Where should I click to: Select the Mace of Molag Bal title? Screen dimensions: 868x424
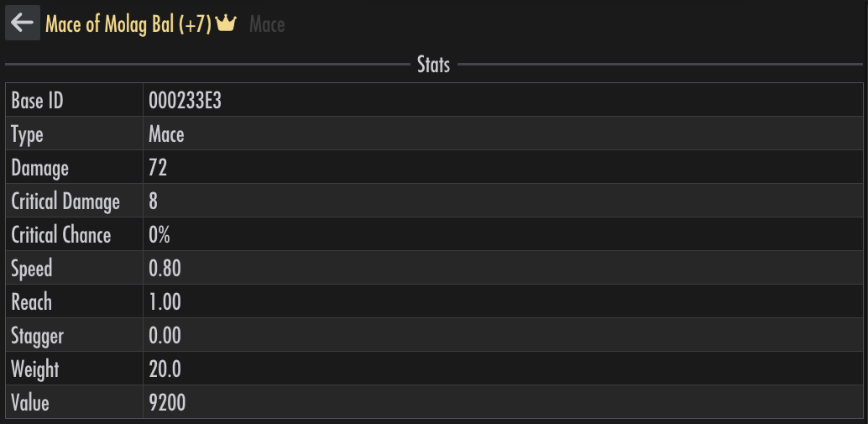point(128,24)
